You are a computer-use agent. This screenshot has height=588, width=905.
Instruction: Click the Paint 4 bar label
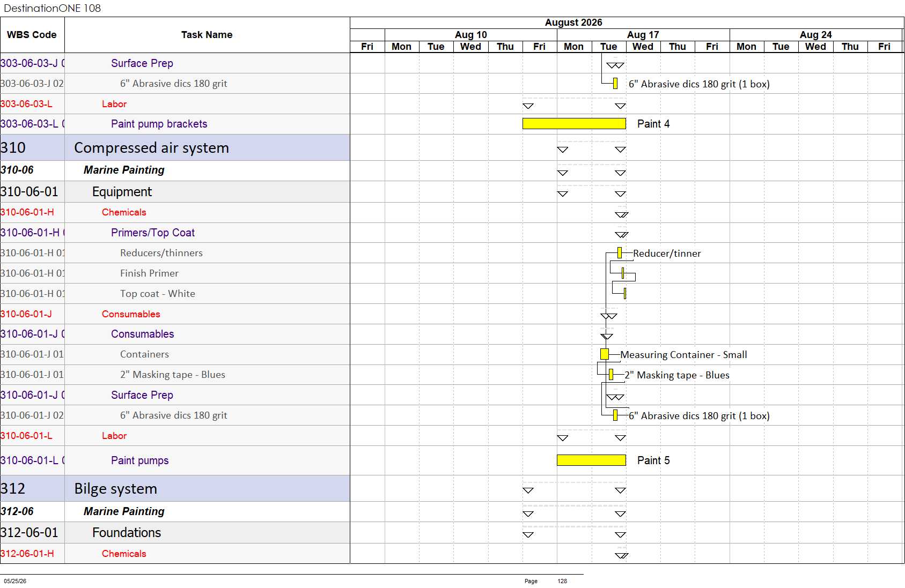pyautogui.click(x=653, y=124)
